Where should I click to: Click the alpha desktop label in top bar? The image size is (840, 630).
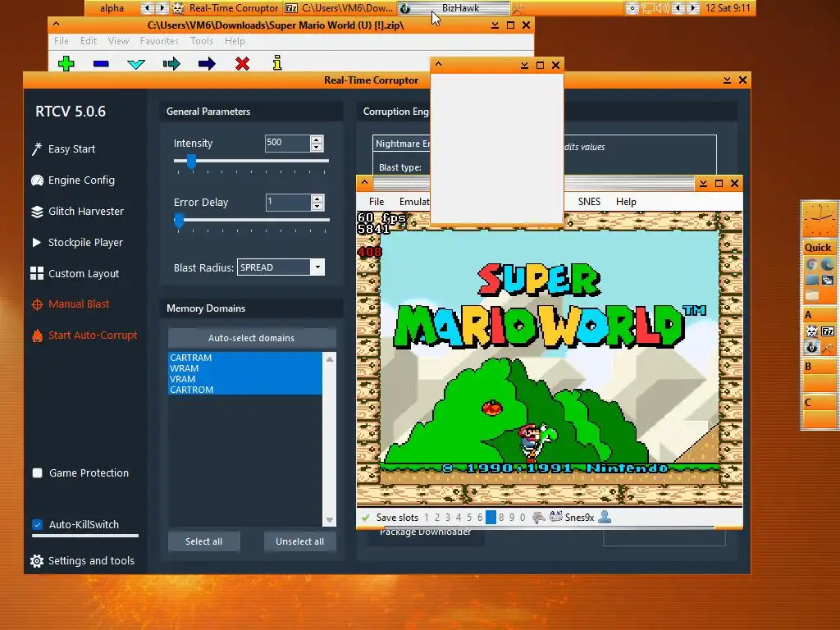click(x=112, y=8)
